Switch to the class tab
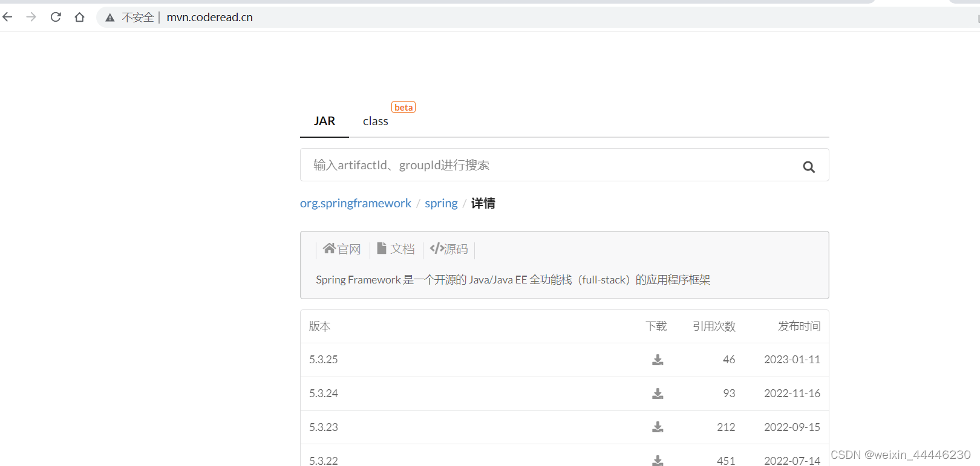Viewport: 980px width, 466px height. pyautogui.click(x=375, y=121)
